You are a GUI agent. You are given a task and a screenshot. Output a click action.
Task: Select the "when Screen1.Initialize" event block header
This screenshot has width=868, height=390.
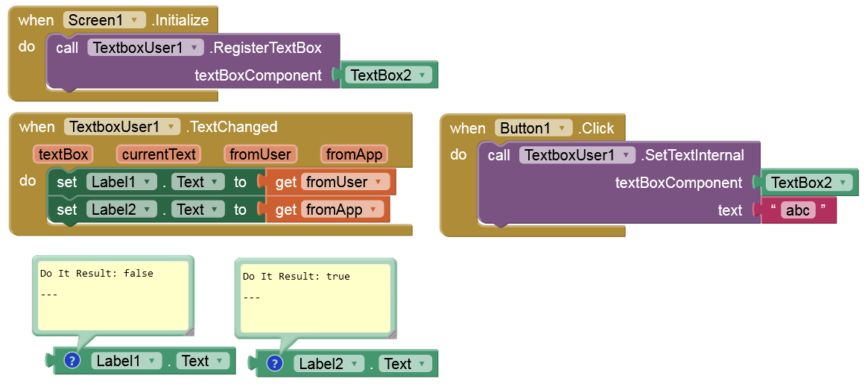pos(113,20)
